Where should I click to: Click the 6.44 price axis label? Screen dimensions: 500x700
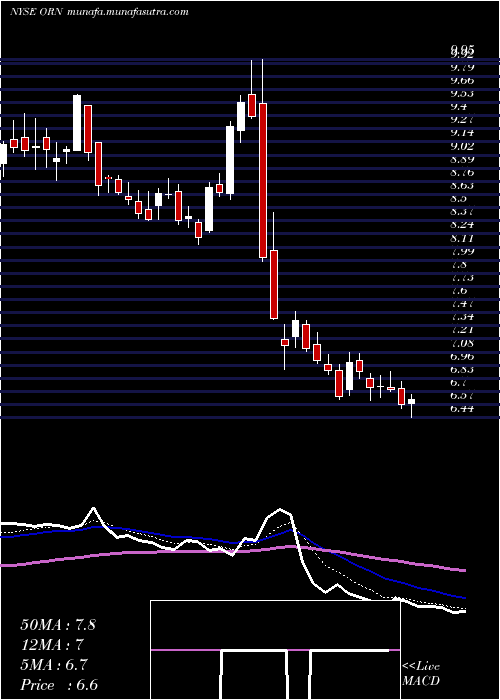pyautogui.click(x=462, y=408)
